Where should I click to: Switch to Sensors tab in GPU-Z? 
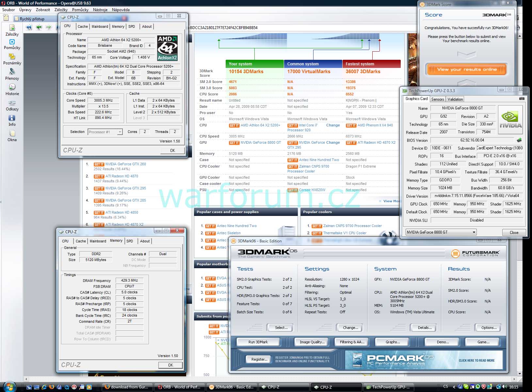coord(438,99)
